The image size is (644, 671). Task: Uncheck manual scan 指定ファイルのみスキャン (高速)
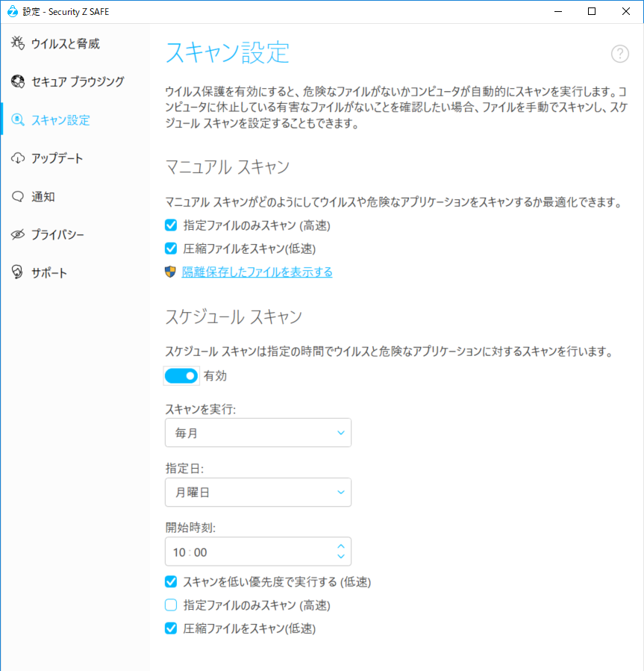coord(171,225)
